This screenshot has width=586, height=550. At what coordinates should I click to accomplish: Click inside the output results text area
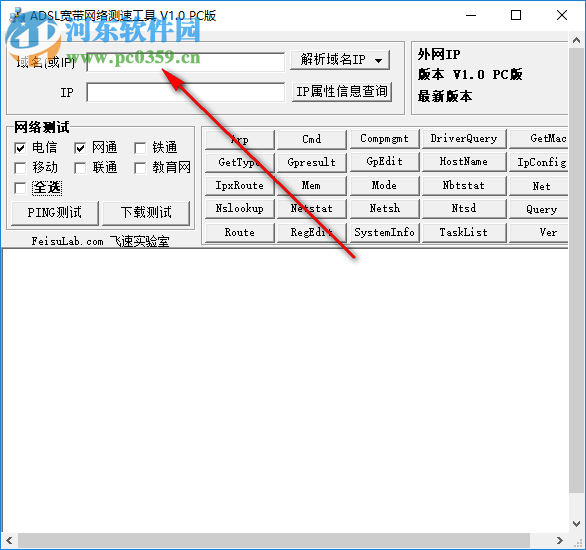[x=286, y=390]
